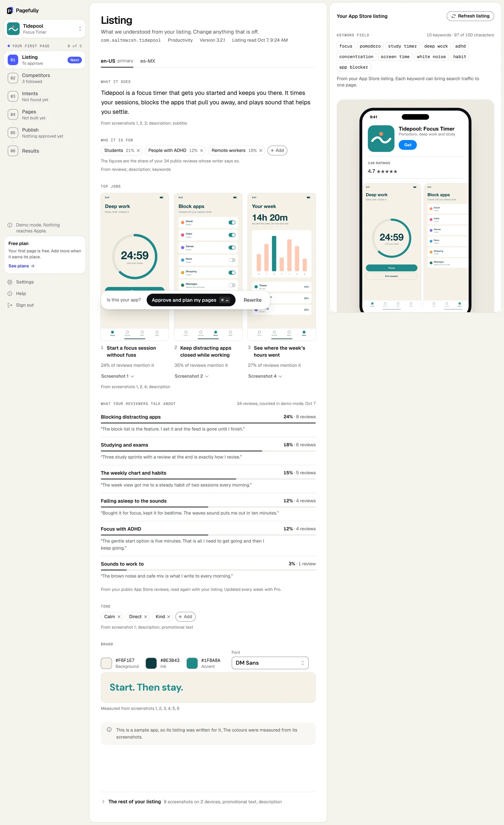Toggle the News switch in Block apps screenshot
The height and width of the screenshot is (825, 504).
point(232,260)
